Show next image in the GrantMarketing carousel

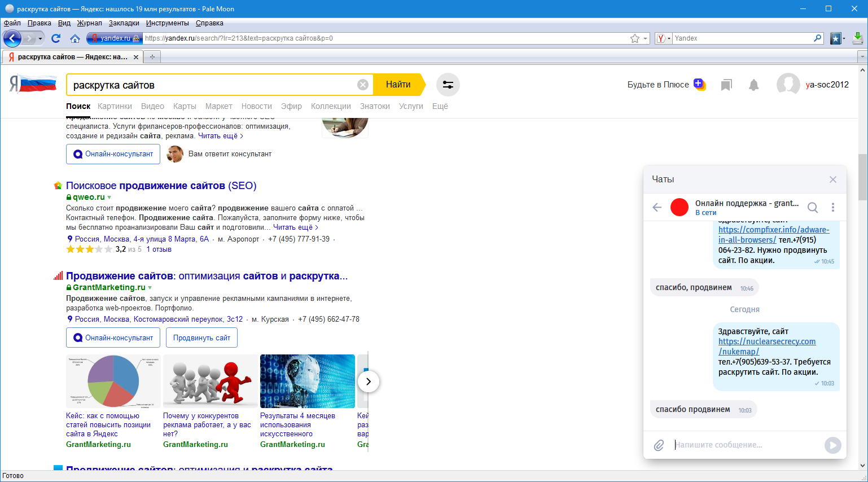point(369,382)
